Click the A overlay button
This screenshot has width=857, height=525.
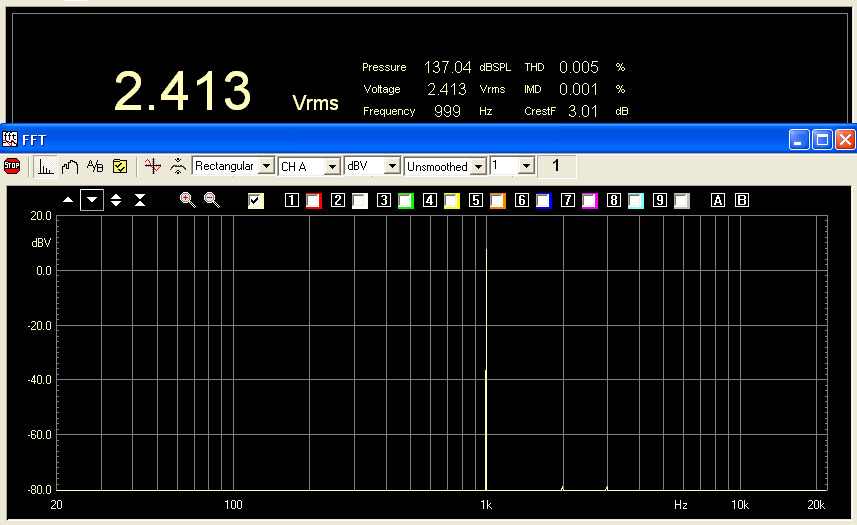pyautogui.click(x=717, y=201)
